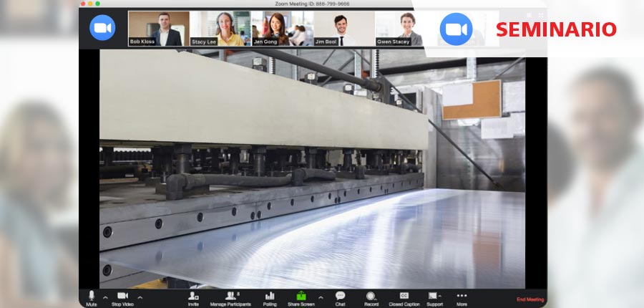Click the Support icon

point(434,297)
